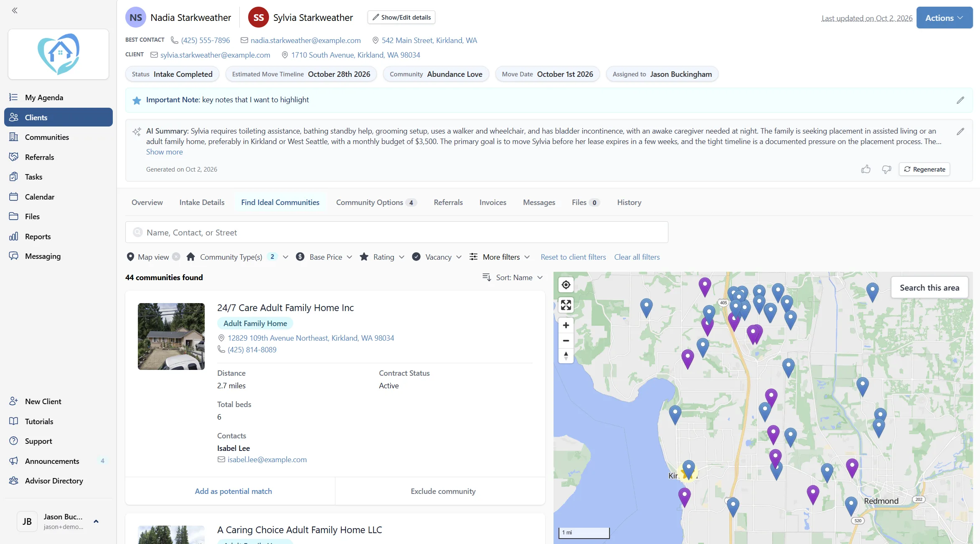Open the Base Price filter dropdown
Image resolution: width=980 pixels, height=544 pixels.
[x=324, y=257]
